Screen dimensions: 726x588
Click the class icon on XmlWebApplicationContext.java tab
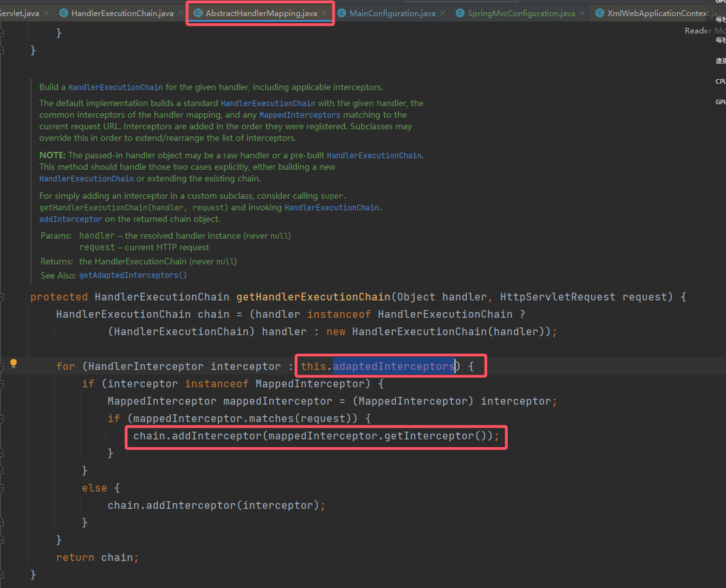[x=600, y=14]
